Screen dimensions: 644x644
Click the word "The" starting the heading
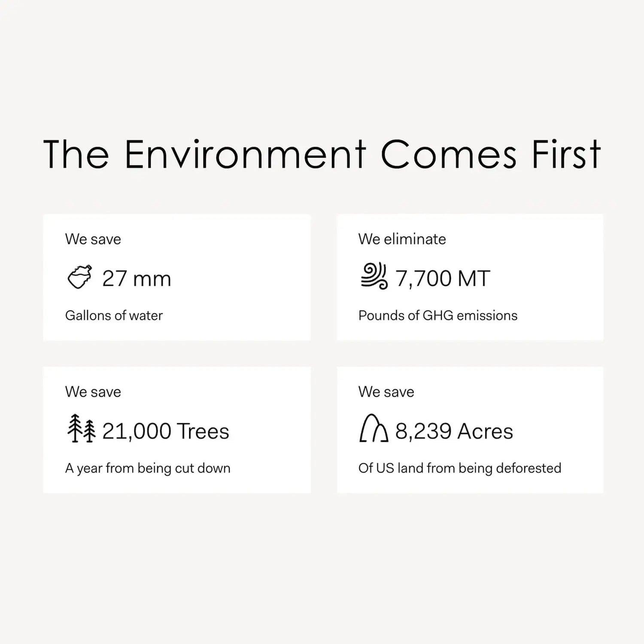tap(76, 154)
